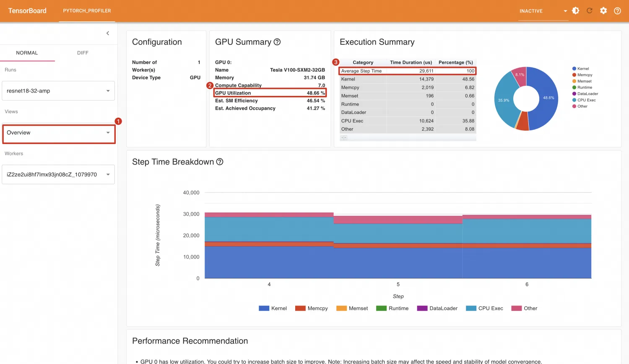The height and width of the screenshot is (364, 629).
Task: Open TensorBoard settings gear icon
Action: [603, 11]
